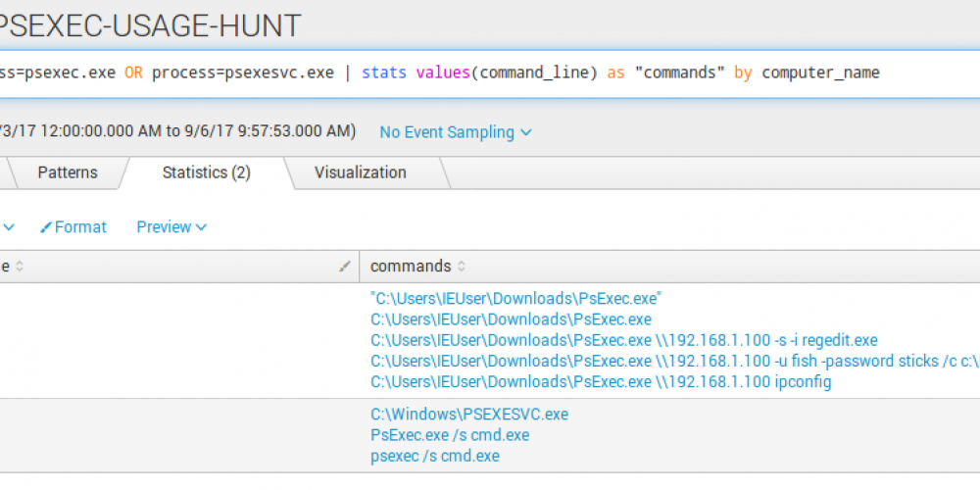Viewport: 980px width, 490px height.
Task: Expand the No Event Sampling dropdown
Action: [x=456, y=131]
